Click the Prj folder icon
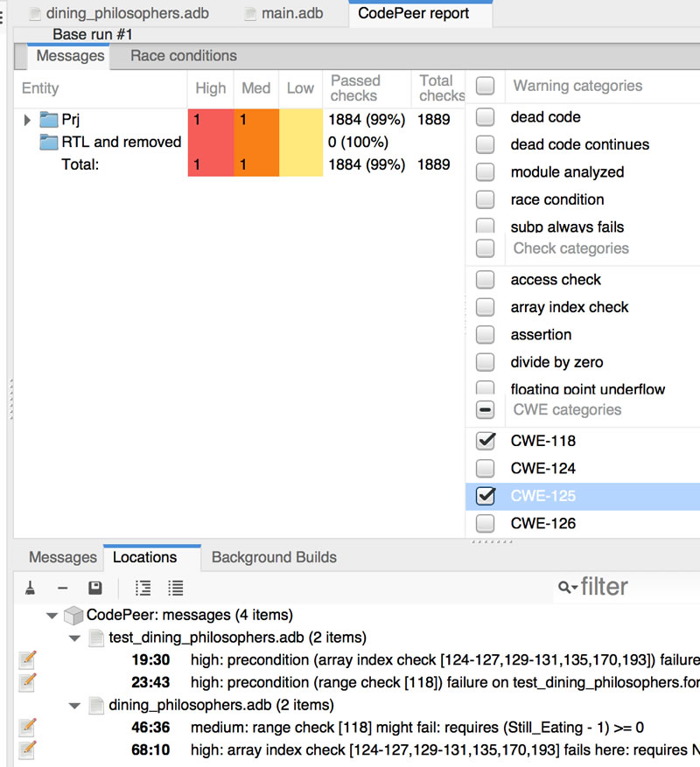Viewport: 700px width, 767px height. click(48, 119)
